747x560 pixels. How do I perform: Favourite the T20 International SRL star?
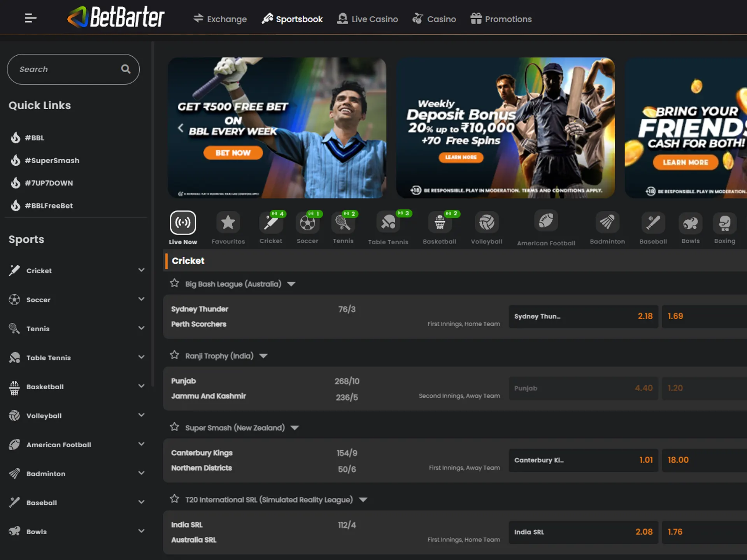pyautogui.click(x=174, y=499)
